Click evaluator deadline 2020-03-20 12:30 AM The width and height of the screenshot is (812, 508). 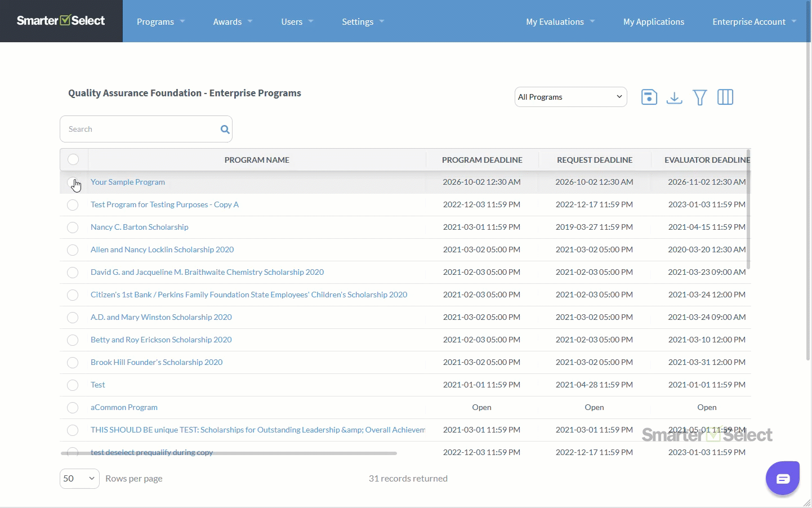tap(707, 249)
